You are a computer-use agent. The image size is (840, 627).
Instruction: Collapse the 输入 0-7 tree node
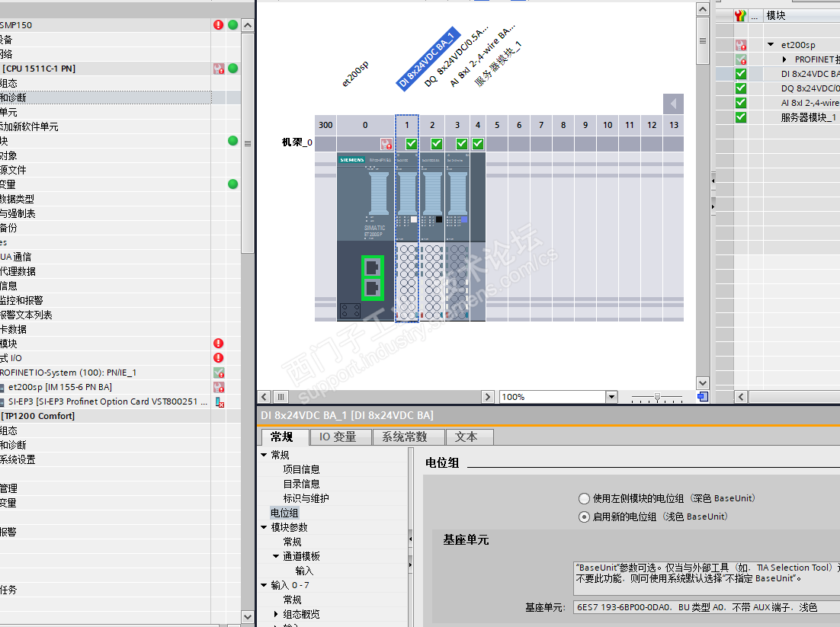264,585
